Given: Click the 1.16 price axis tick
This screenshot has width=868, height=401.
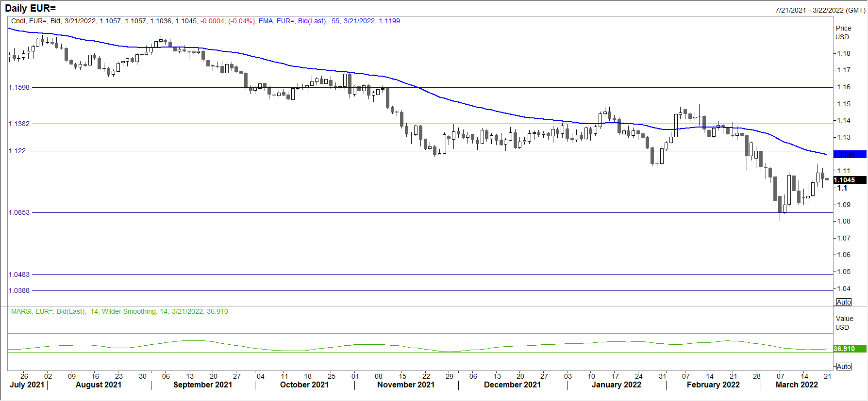Looking at the screenshot, I should tap(844, 87).
